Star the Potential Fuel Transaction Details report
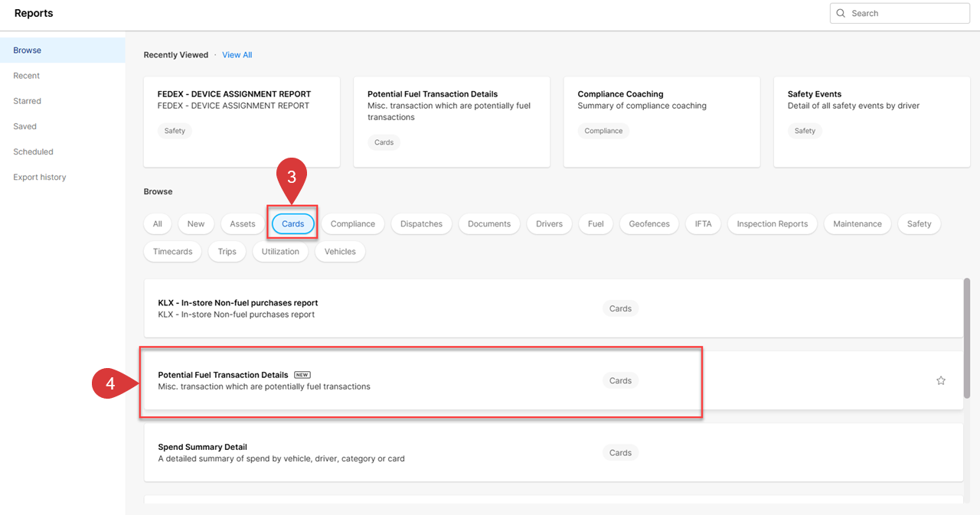Image resolution: width=980 pixels, height=515 pixels. (x=941, y=380)
